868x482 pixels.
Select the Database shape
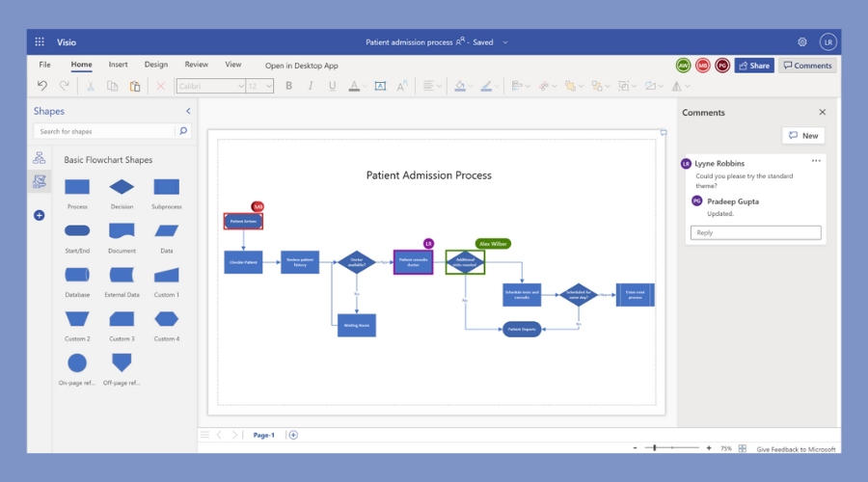click(77, 275)
